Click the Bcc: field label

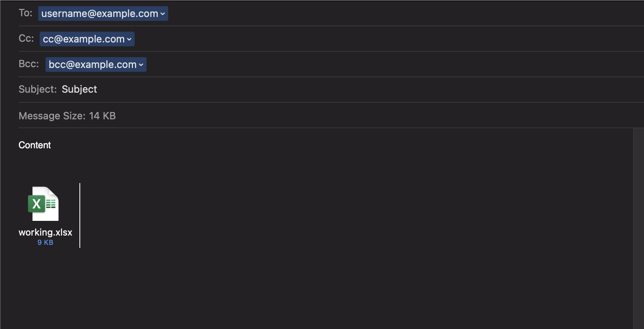pos(29,64)
